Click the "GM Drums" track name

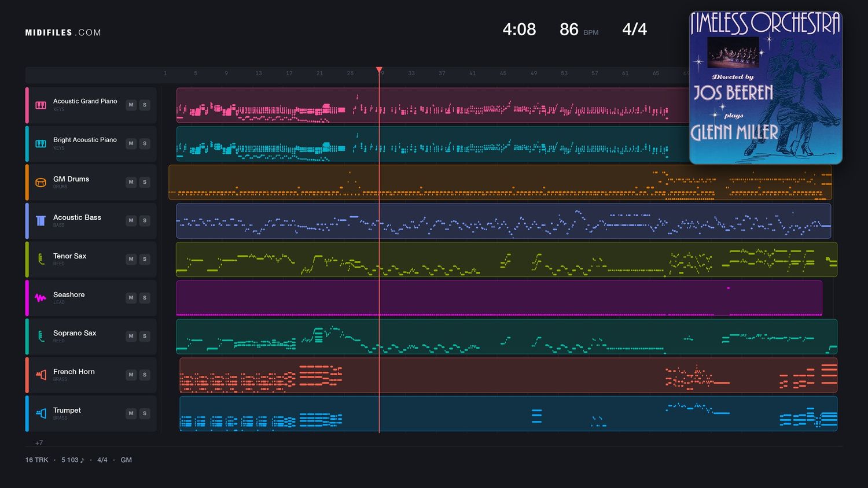pos(71,179)
